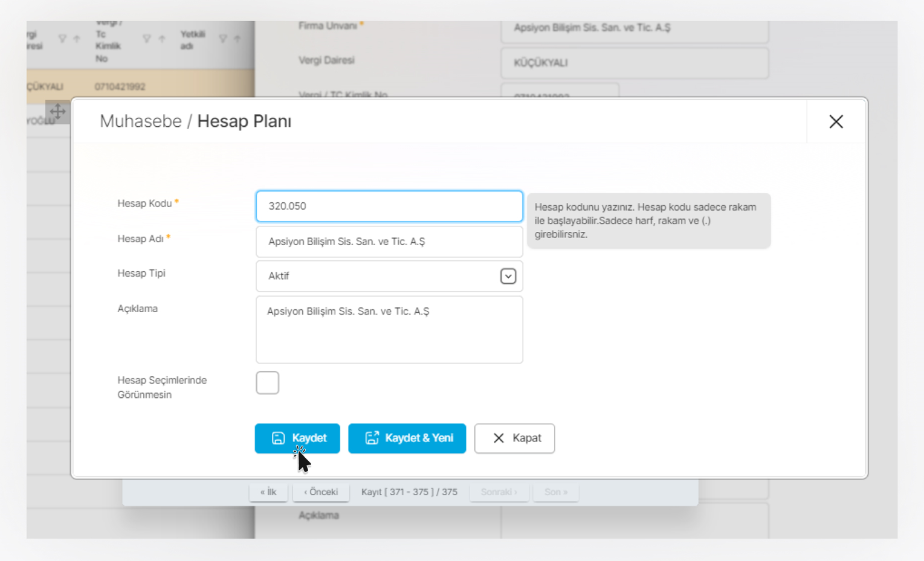Viewport: 924px width, 561px height.
Task: Click the Vergi Dairesi field showing KÜÇÜKYALI
Action: (635, 63)
